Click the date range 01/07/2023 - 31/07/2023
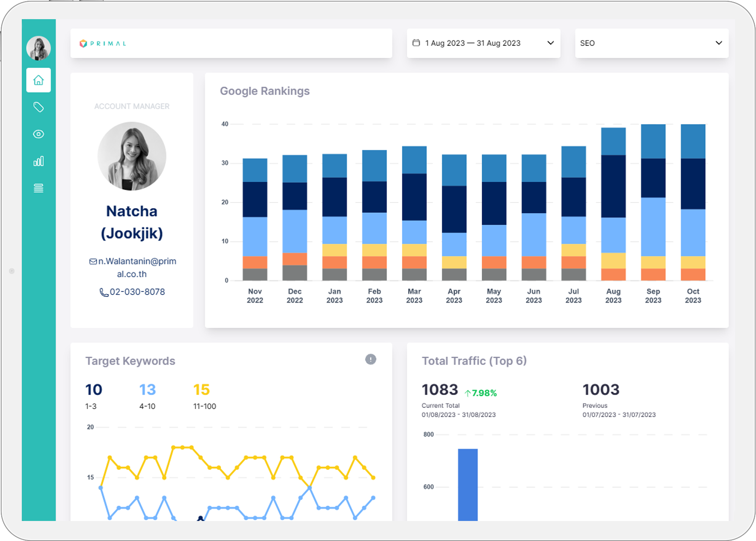The width and height of the screenshot is (756, 541). click(619, 415)
